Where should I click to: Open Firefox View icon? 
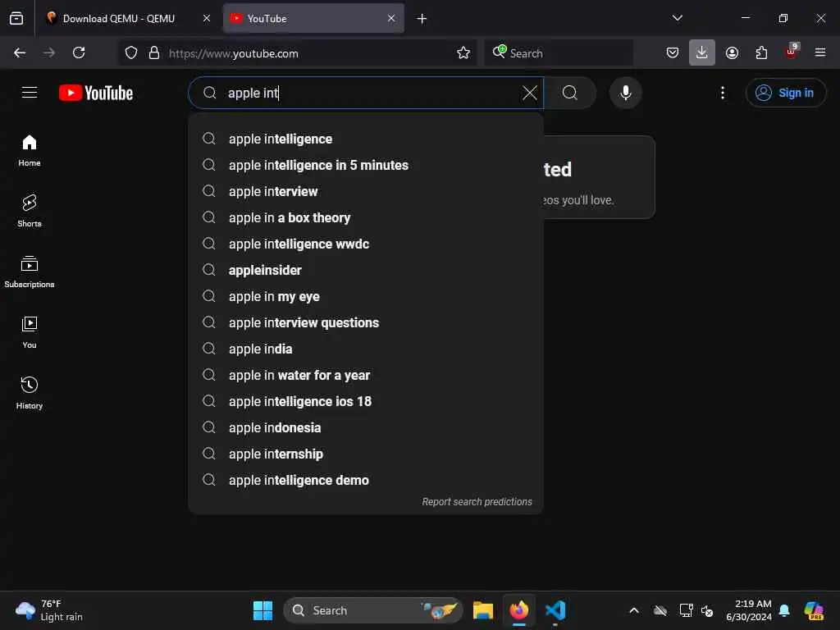point(16,18)
